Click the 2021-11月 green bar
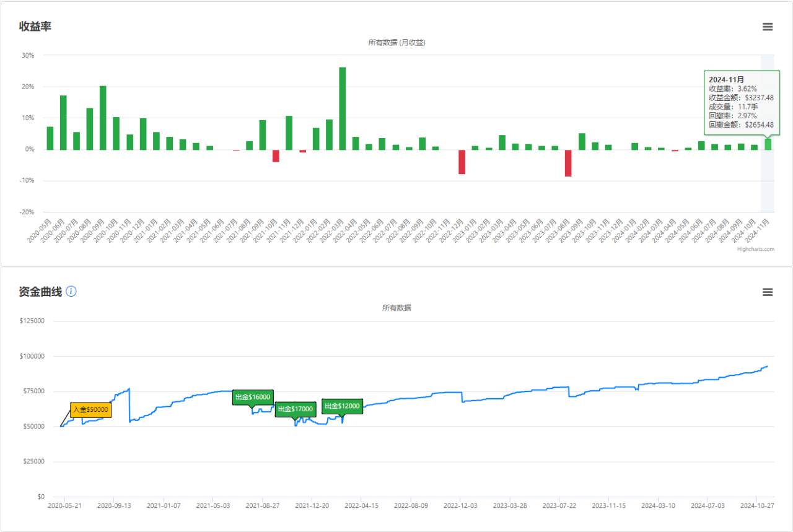 tap(289, 133)
